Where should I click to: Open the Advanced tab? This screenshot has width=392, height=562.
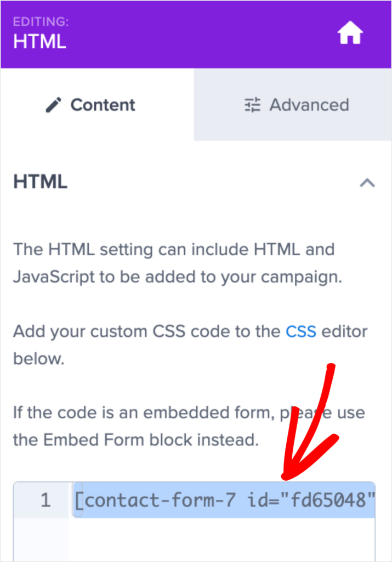(x=292, y=105)
